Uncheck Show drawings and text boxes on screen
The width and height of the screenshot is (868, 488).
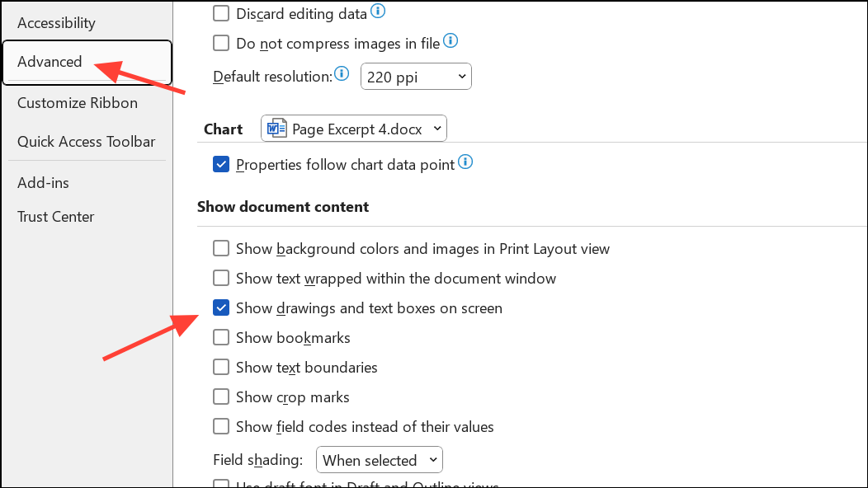pyautogui.click(x=221, y=308)
